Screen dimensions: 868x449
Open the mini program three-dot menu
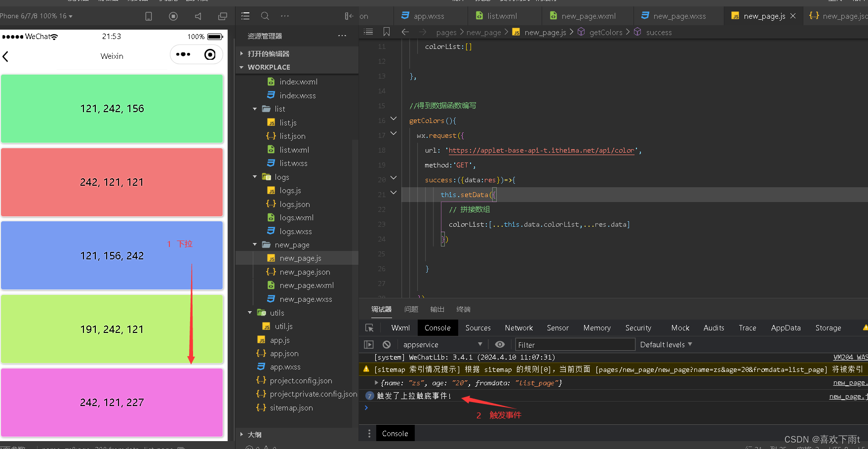pos(183,54)
